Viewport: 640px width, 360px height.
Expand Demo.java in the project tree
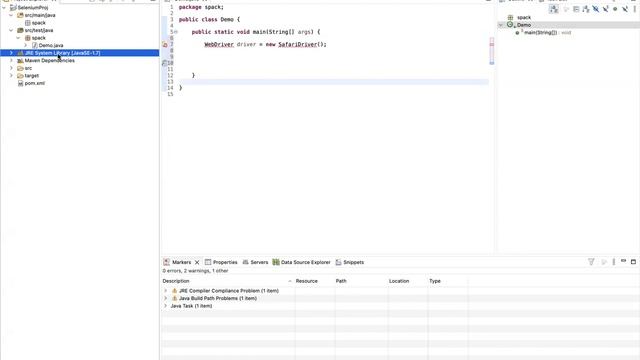(x=26, y=45)
